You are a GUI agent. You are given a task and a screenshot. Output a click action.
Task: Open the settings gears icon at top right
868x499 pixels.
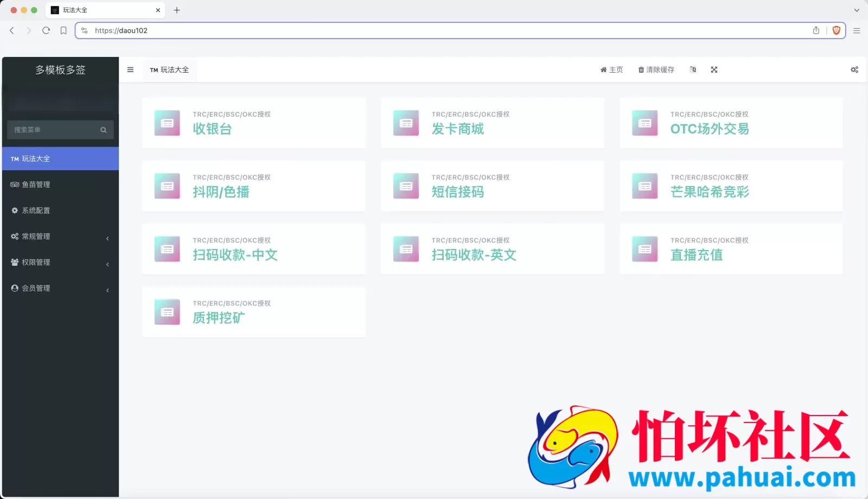(x=854, y=69)
